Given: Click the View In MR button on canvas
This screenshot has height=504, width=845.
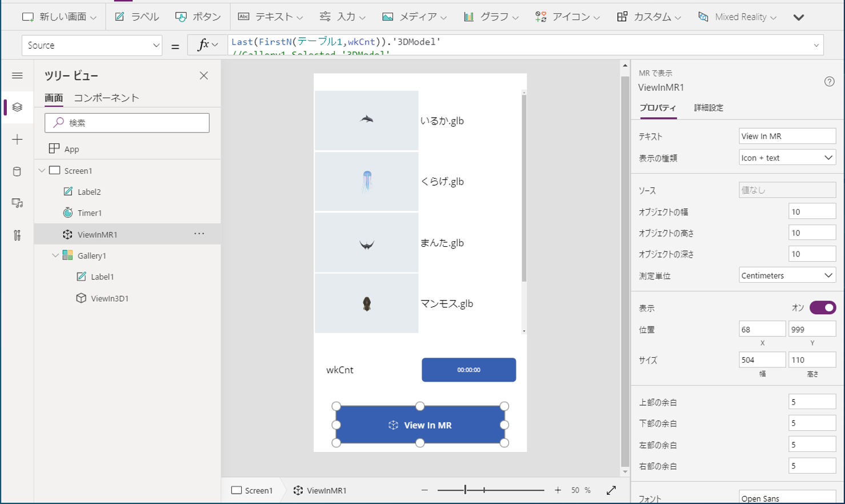Looking at the screenshot, I should tap(421, 425).
